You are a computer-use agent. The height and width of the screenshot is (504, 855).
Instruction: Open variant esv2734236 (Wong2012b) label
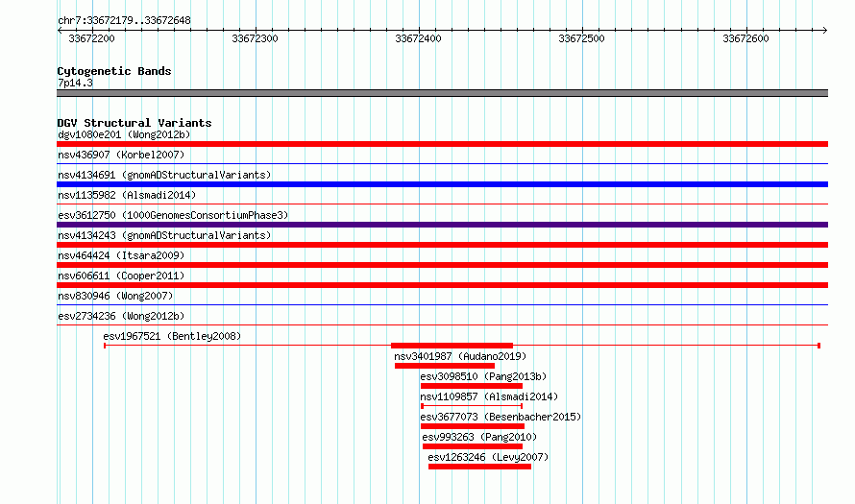(x=121, y=316)
